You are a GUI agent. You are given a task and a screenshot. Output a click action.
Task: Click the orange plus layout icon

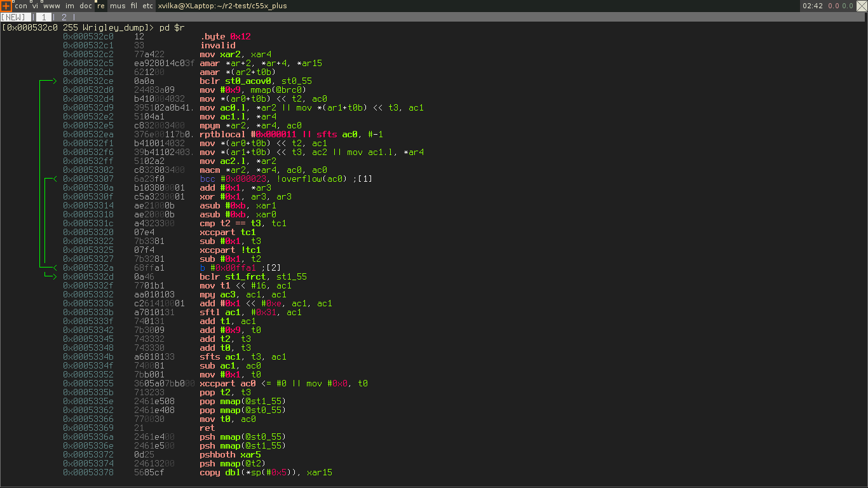click(x=6, y=6)
